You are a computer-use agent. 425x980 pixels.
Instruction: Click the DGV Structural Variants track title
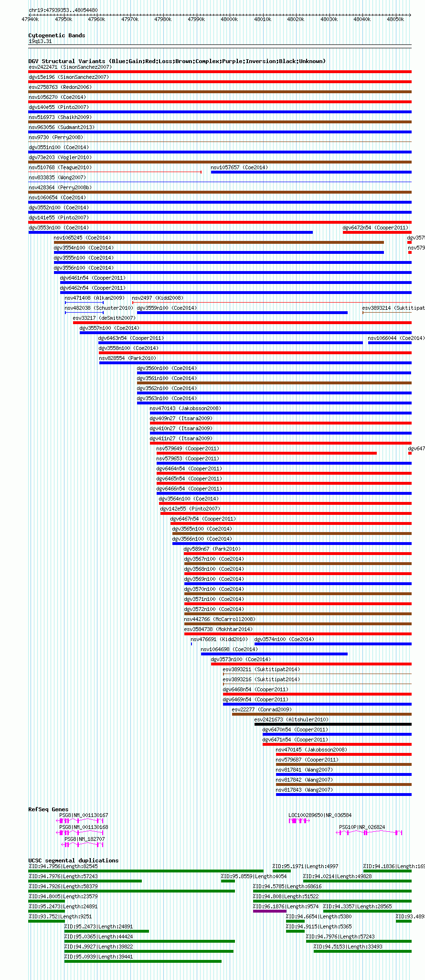point(177,61)
